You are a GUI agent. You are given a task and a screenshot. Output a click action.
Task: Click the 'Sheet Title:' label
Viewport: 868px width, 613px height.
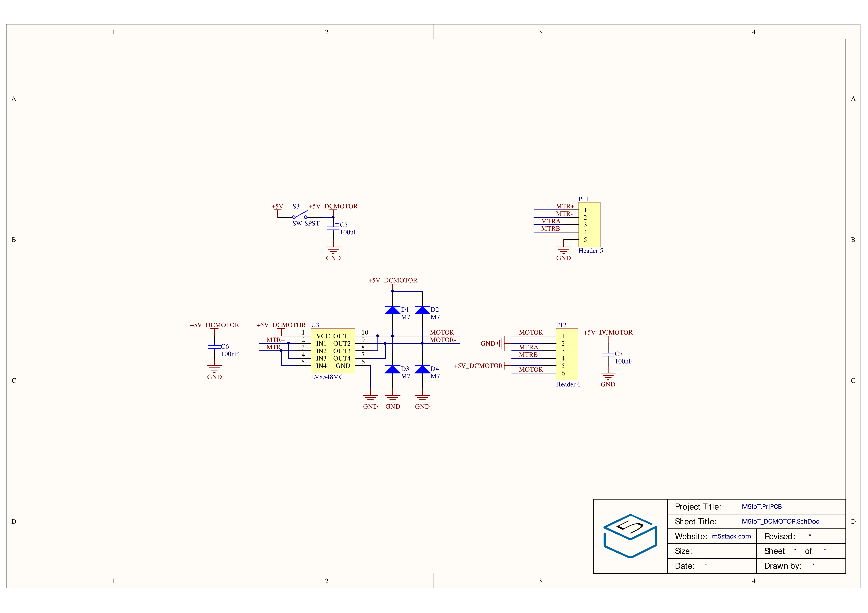696,522
